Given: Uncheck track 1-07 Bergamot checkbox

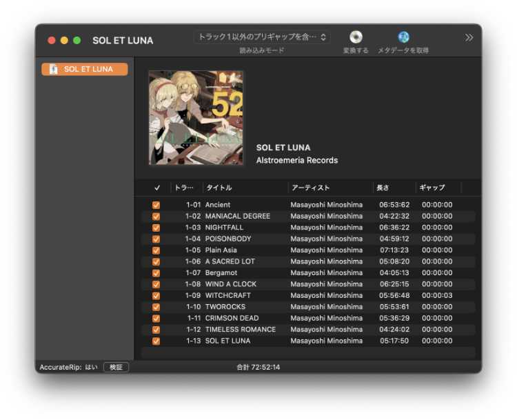Looking at the screenshot, I should [156, 273].
